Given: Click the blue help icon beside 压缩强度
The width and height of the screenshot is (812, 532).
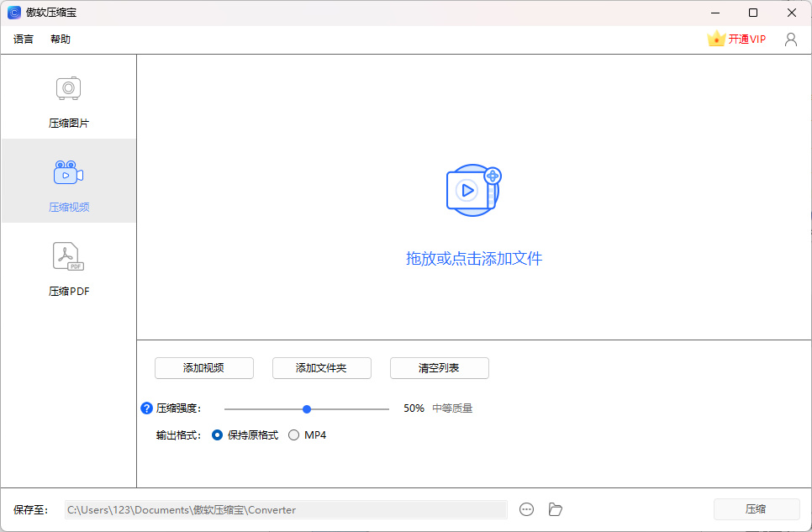Looking at the screenshot, I should pos(146,408).
